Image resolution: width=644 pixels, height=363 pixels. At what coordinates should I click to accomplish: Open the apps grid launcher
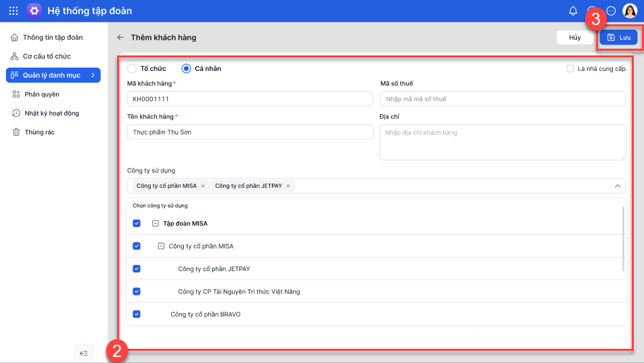point(14,11)
